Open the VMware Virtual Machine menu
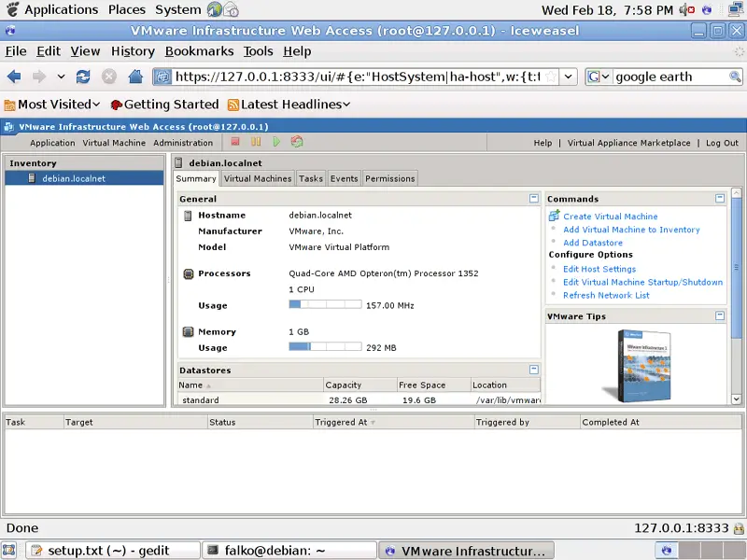Viewport: 747px width, 560px height. (x=114, y=143)
